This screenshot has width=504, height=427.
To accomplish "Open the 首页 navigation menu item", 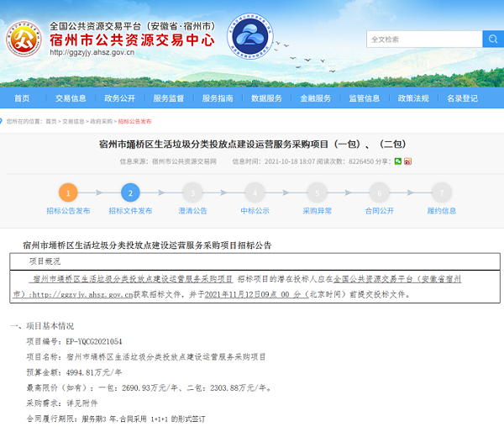I will coord(22,98).
